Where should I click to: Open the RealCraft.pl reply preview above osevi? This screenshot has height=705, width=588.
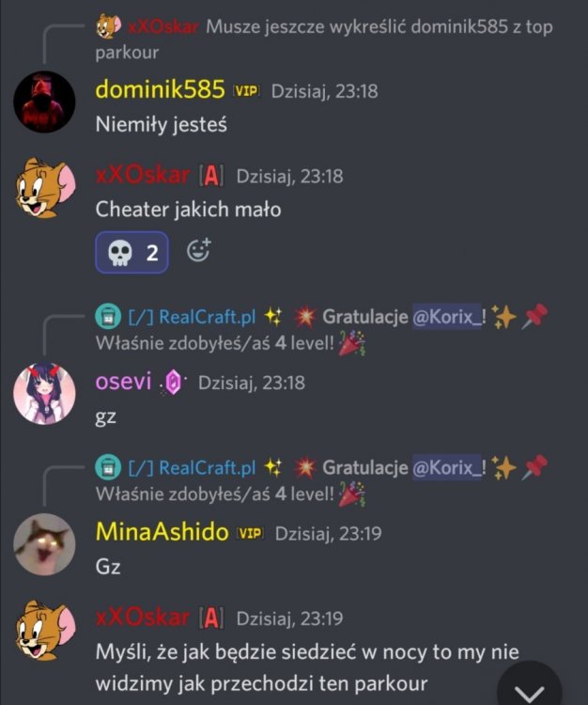(321, 330)
